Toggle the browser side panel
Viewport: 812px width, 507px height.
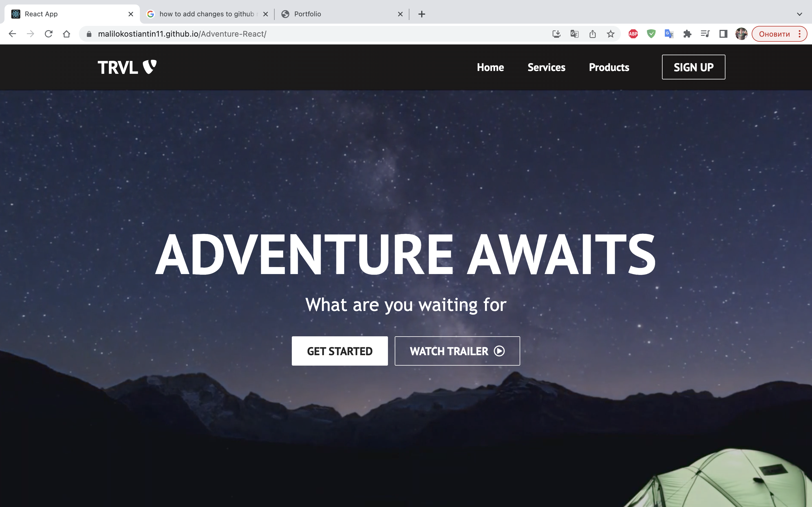[x=723, y=34]
